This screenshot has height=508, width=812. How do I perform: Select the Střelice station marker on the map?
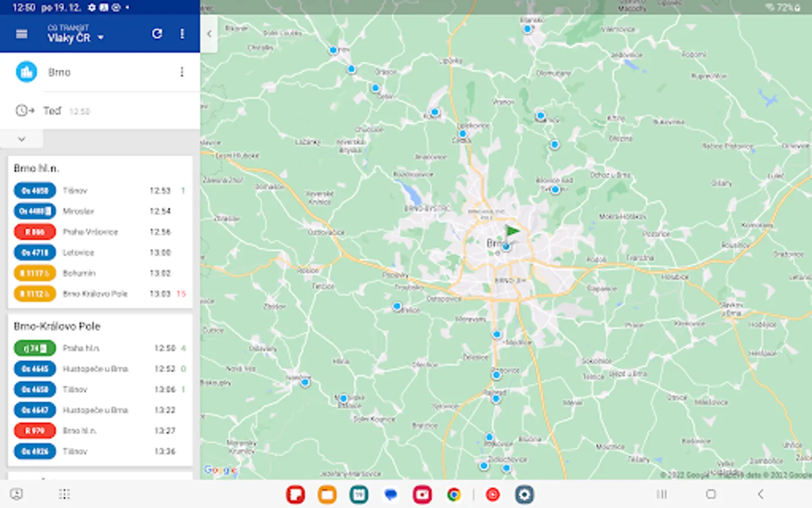[x=397, y=306]
